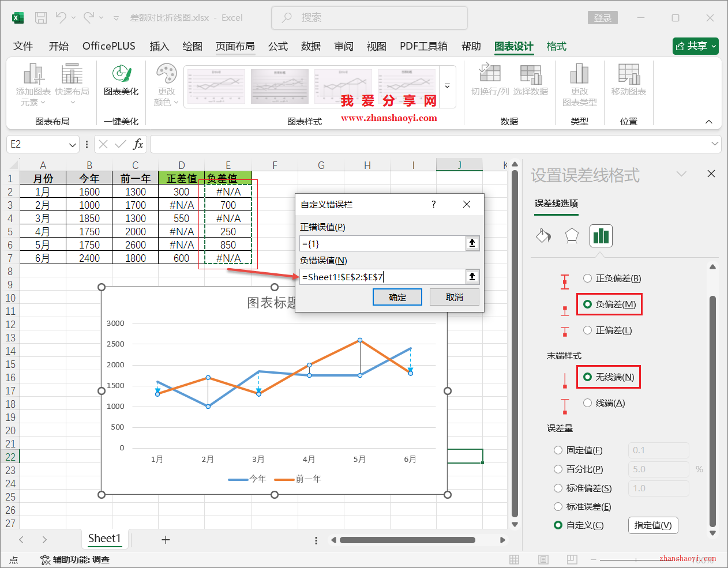Expand the chart styles gallery arrow

447,85
